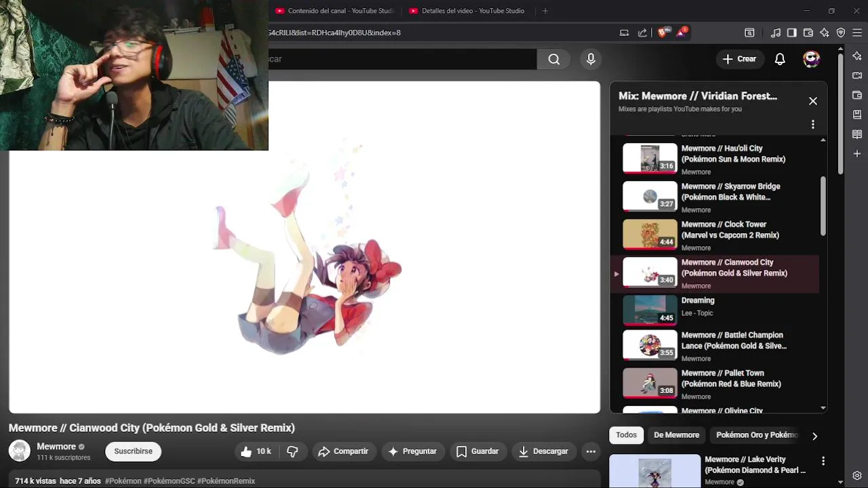The width and height of the screenshot is (868, 488).
Task: Click the YouTube search magnifier button
Action: click(x=554, y=59)
